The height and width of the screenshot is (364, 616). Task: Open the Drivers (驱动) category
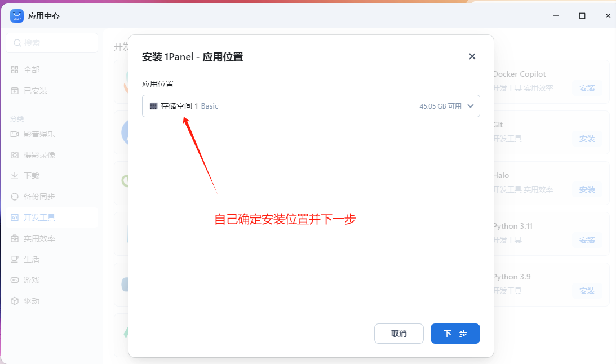52,301
